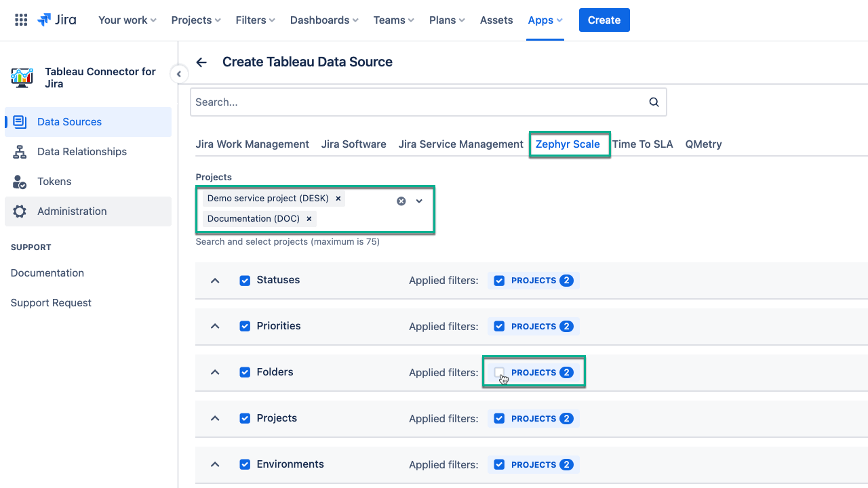
Task: Switch to the Jira Software tab
Action: pyautogui.click(x=353, y=144)
